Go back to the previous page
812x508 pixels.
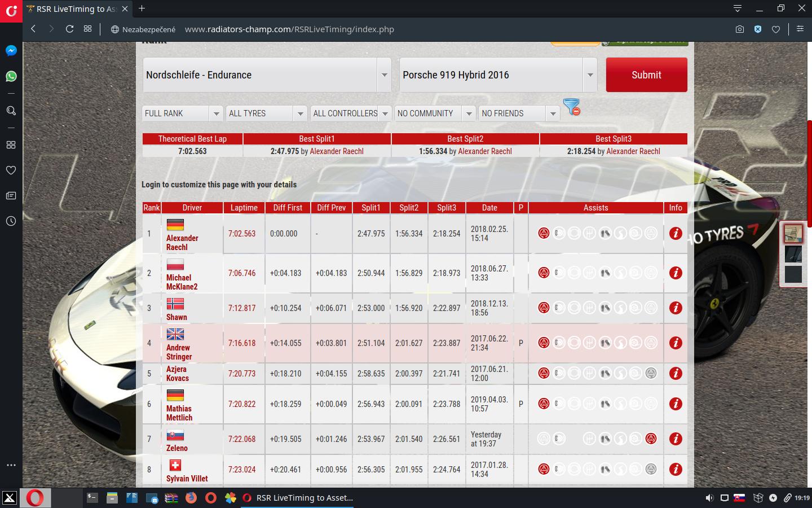(33, 29)
